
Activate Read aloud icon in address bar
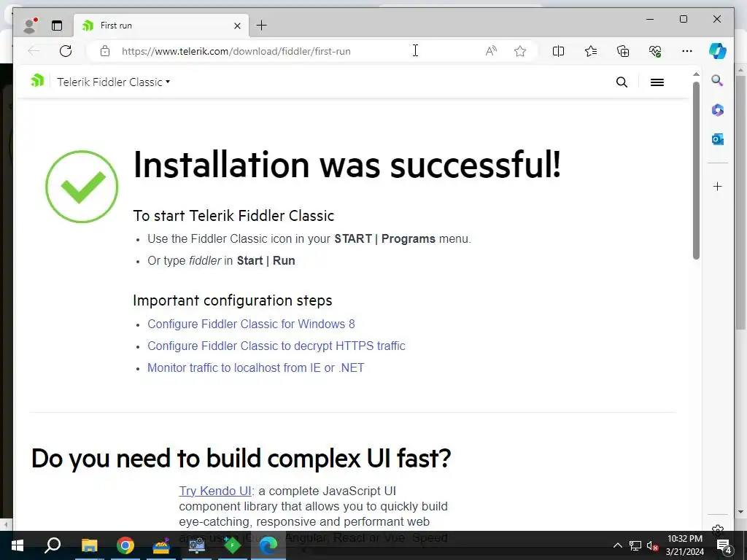click(491, 51)
